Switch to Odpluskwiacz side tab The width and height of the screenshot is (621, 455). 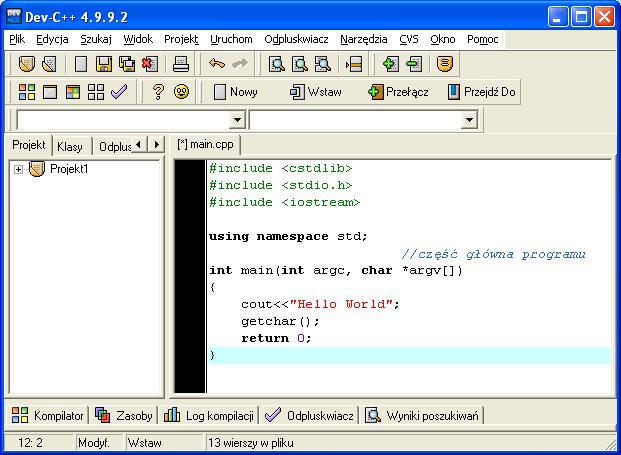point(115,147)
